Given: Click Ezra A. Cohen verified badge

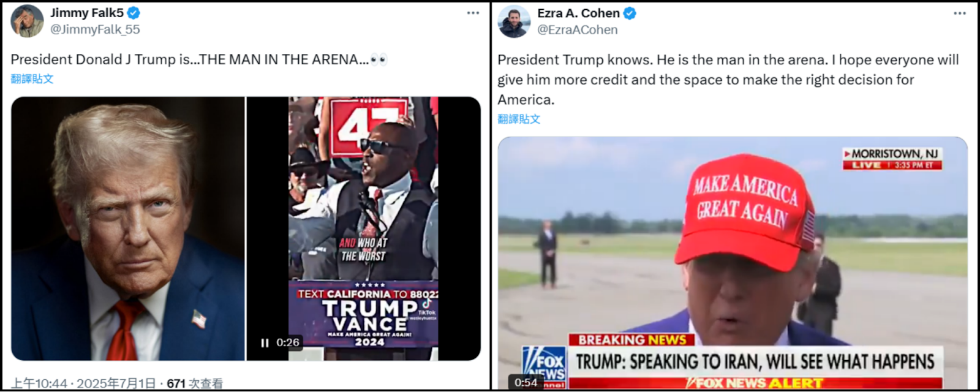Looking at the screenshot, I should coord(630,13).
